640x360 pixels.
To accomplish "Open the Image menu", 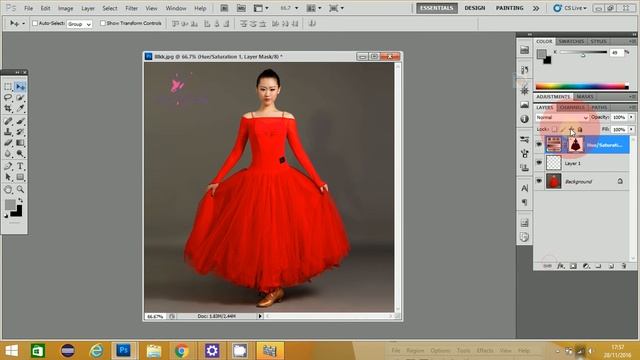I will click(x=65, y=8).
